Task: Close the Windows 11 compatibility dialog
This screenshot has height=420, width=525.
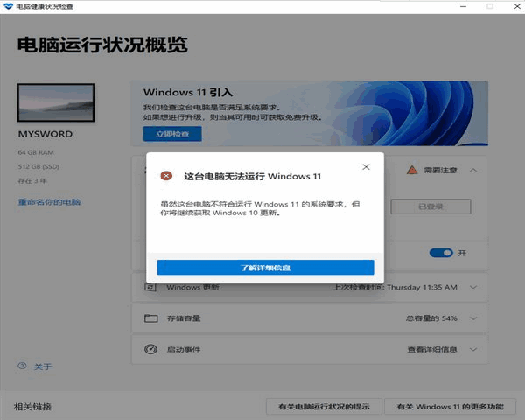Action: pos(366,166)
